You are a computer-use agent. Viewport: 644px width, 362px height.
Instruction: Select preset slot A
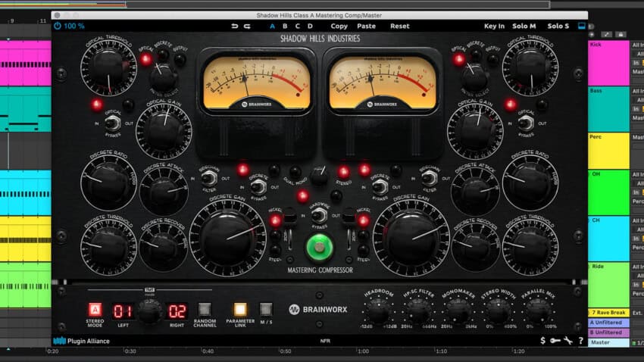click(x=273, y=26)
